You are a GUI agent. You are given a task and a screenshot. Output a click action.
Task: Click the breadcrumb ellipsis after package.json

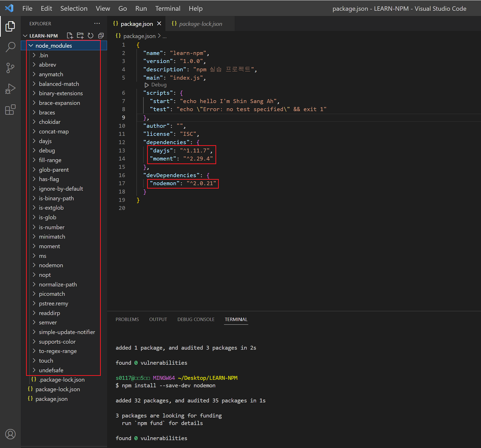pyautogui.click(x=165, y=36)
